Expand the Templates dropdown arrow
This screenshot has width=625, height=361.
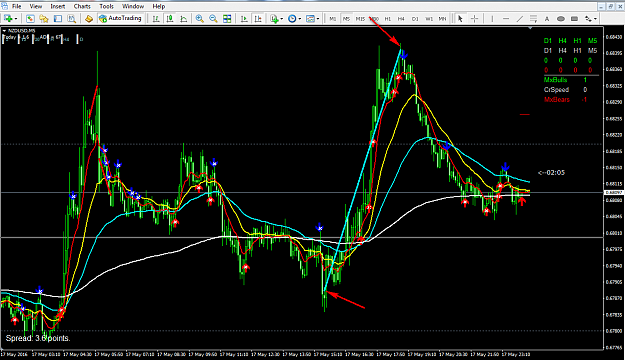(x=318, y=19)
